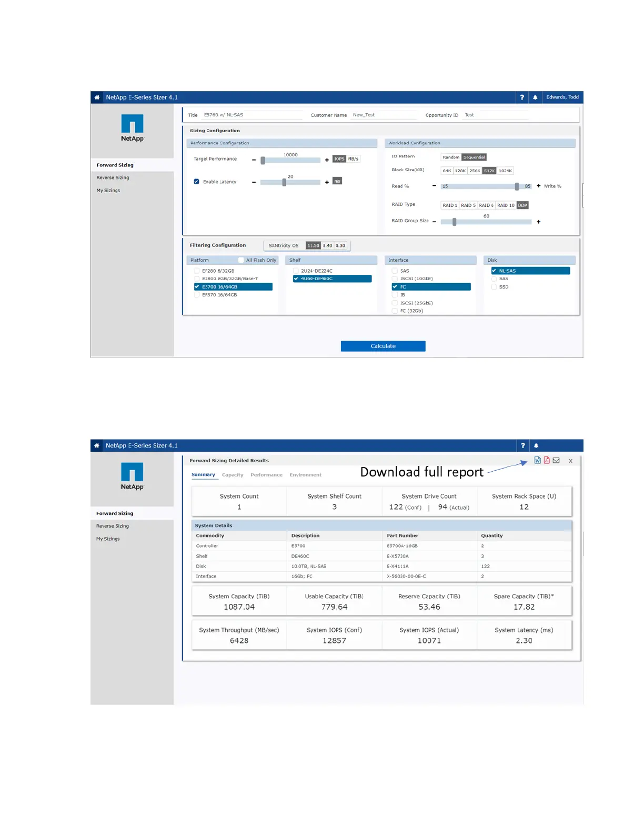
Task: Check the 2U24-DE224C shelf option
Action: coord(296,271)
